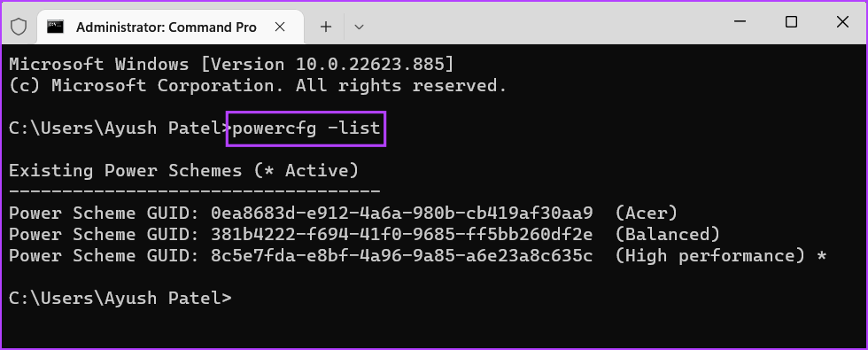
Task: Click the Microsoft Windows version text
Action: point(231,64)
